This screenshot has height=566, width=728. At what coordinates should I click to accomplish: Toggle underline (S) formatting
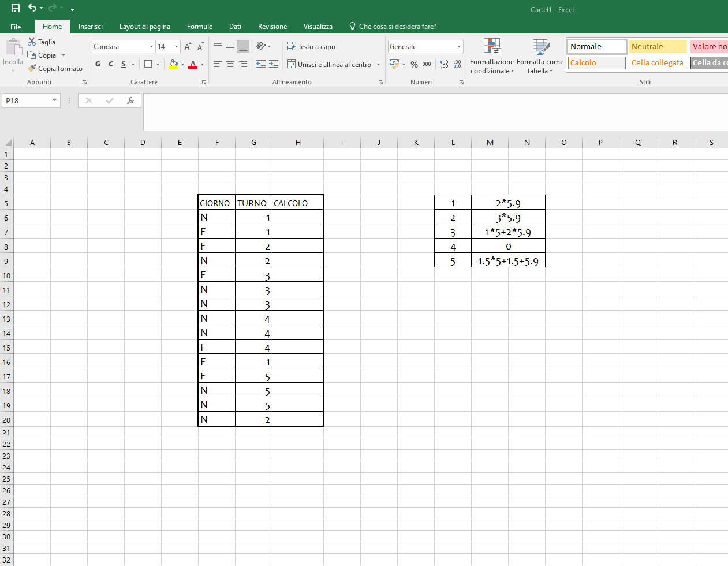click(x=124, y=64)
